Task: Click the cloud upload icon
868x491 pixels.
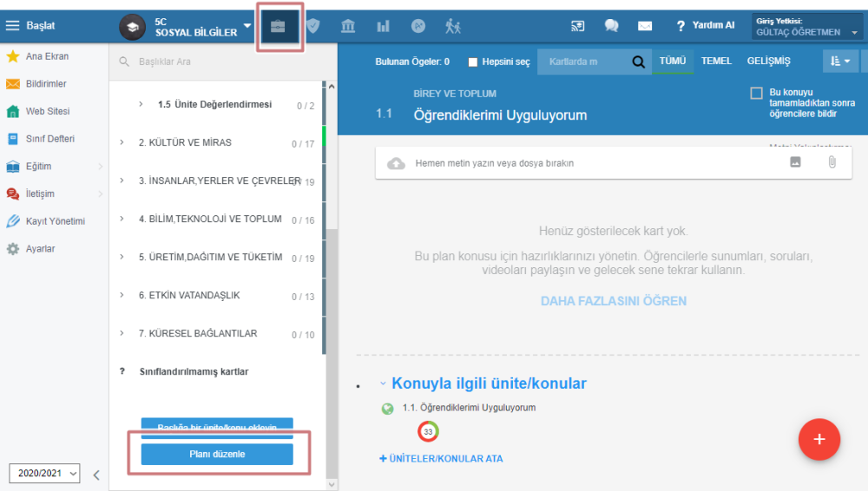Action: 396,163
